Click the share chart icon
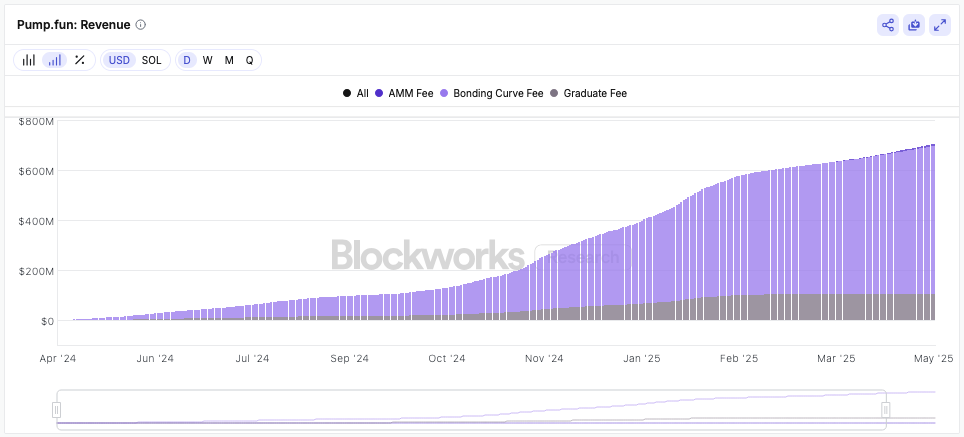This screenshot has height=437, width=964. (887, 25)
